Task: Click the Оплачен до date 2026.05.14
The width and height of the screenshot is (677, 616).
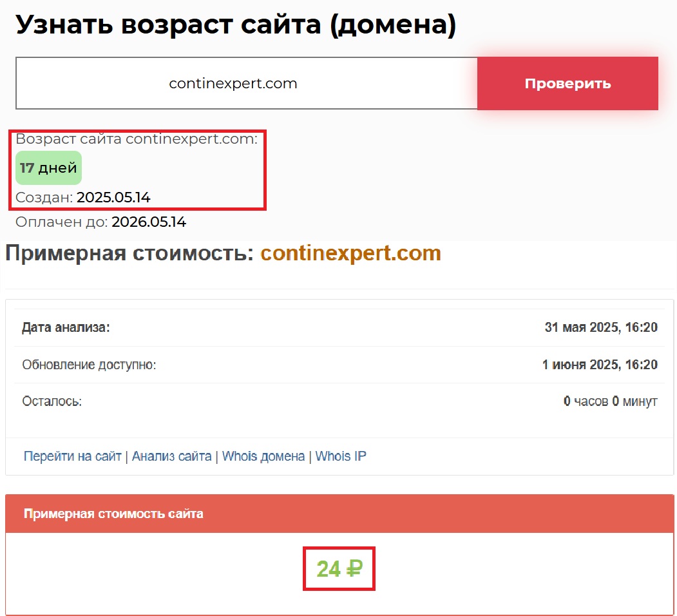Action: (x=149, y=222)
